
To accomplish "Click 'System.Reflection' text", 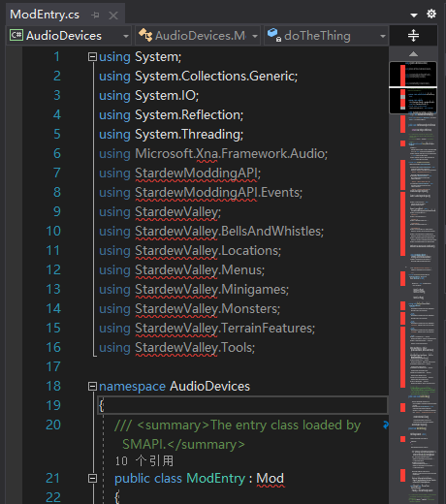I will 187,115.
